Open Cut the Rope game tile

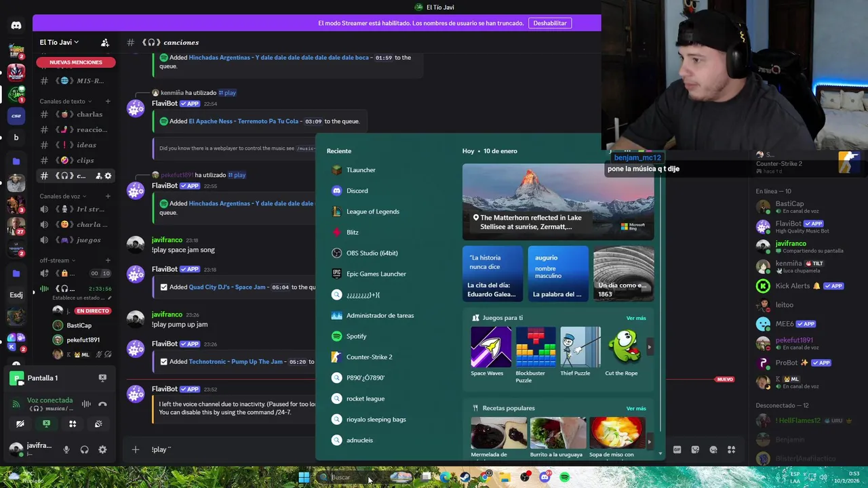coord(622,352)
